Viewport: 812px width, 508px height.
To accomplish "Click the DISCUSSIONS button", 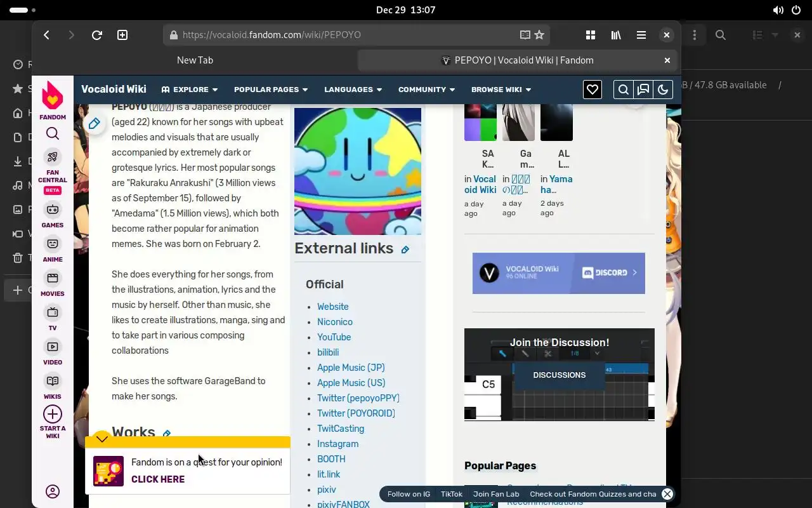I will pos(559,375).
